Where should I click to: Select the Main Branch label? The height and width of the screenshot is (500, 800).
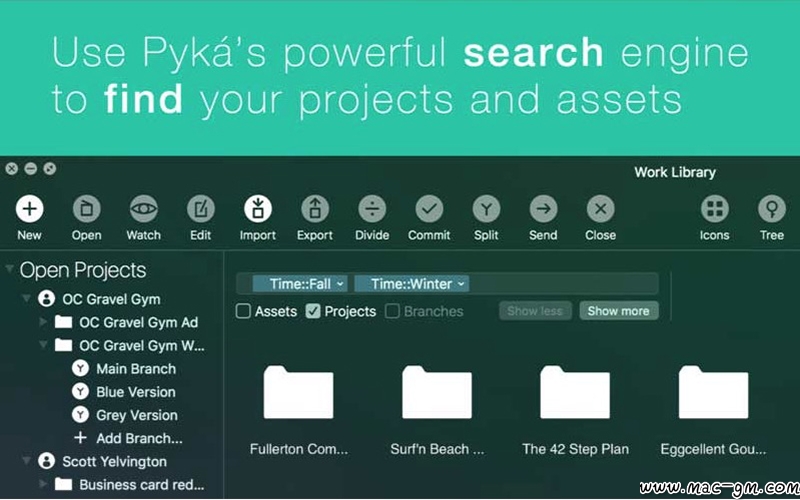pos(136,369)
